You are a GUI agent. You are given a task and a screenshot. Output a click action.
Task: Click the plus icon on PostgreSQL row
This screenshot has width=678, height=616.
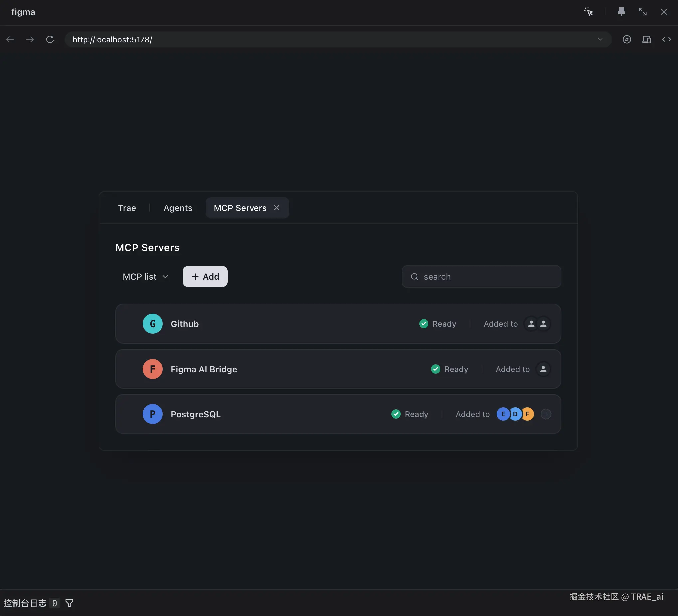tap(546, 414)
